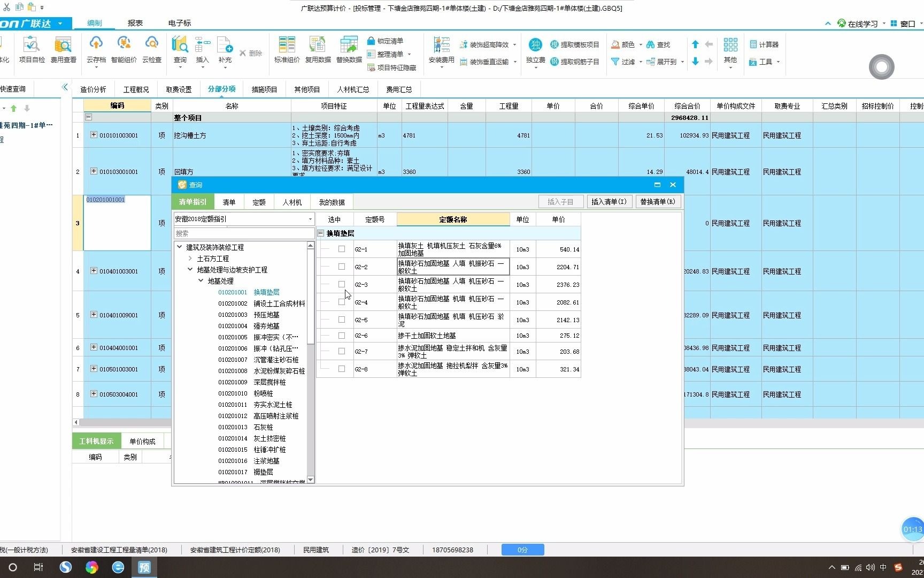Screen dimensions: 924x578
Task: Check the box for quota G2-6
Action: (x=342, y=336)
